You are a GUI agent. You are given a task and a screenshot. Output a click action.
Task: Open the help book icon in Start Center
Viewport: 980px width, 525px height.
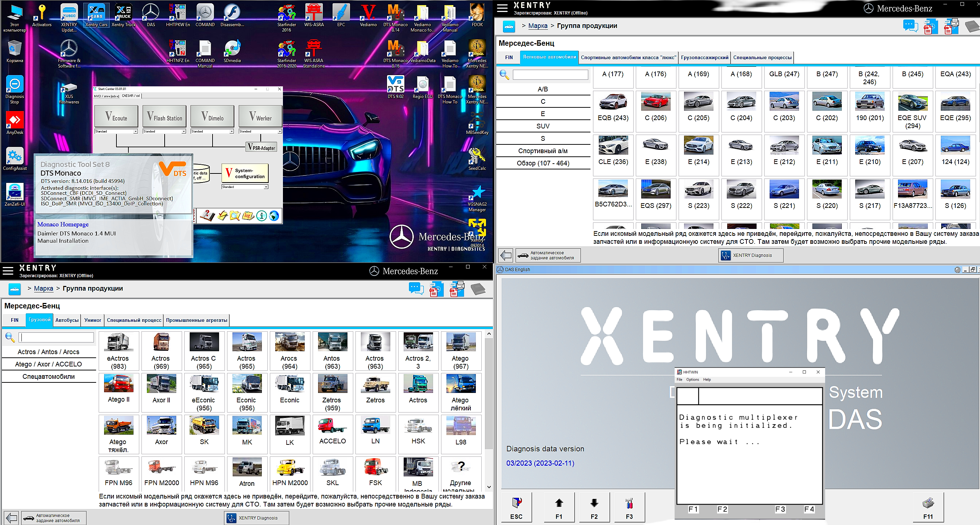pyautogui.click(x=207, y=216)
